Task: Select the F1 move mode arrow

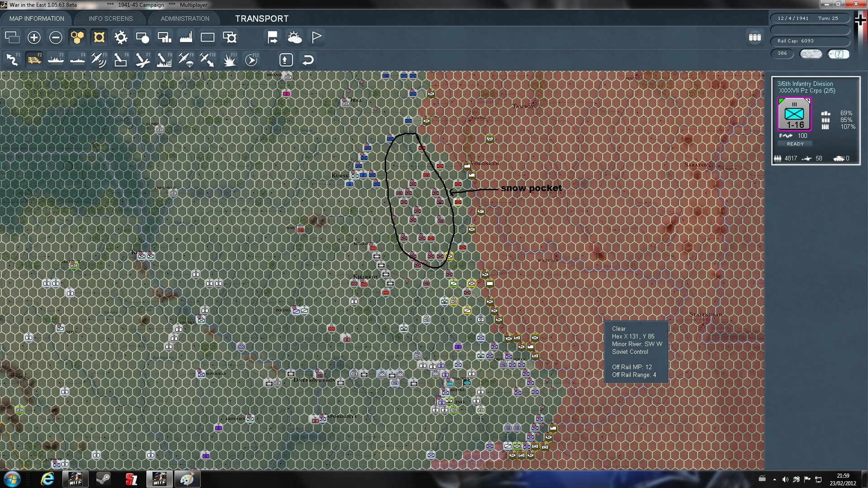Action: point(12,60)
